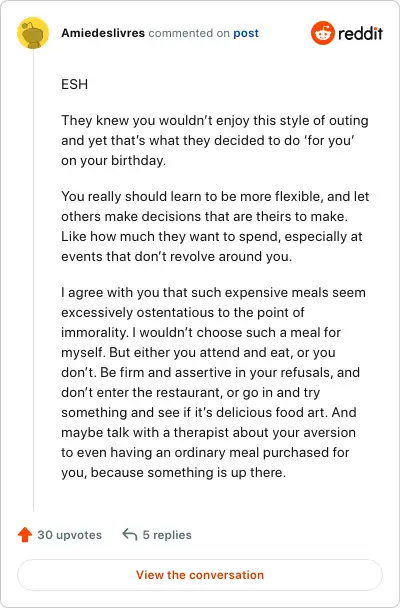Click the reply arrow icon
The width and height of the screenshot is (400, 608).
coord(130,535)
